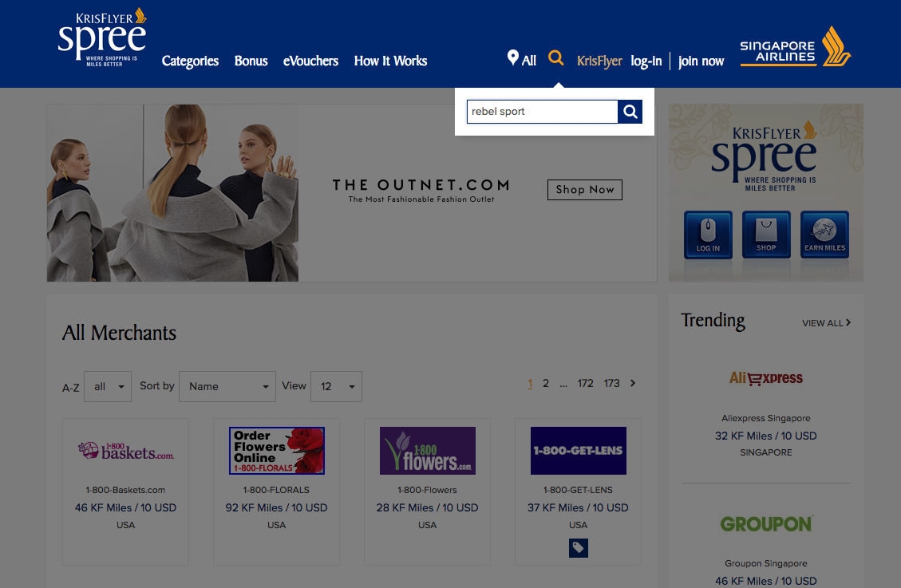
Task: Open the Groupon trending logo
Action: pyautogui.click(x=766, y=523)
